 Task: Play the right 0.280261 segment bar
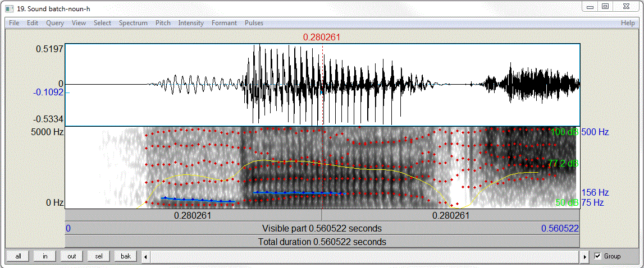click(451, 215)
